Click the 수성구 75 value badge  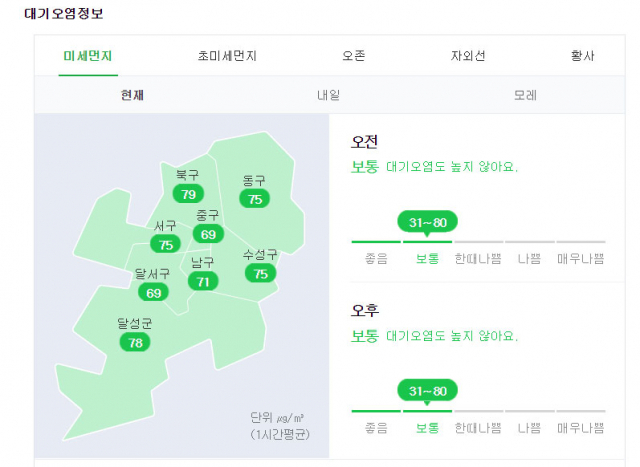pyautogui.click(x=260, y=274)
